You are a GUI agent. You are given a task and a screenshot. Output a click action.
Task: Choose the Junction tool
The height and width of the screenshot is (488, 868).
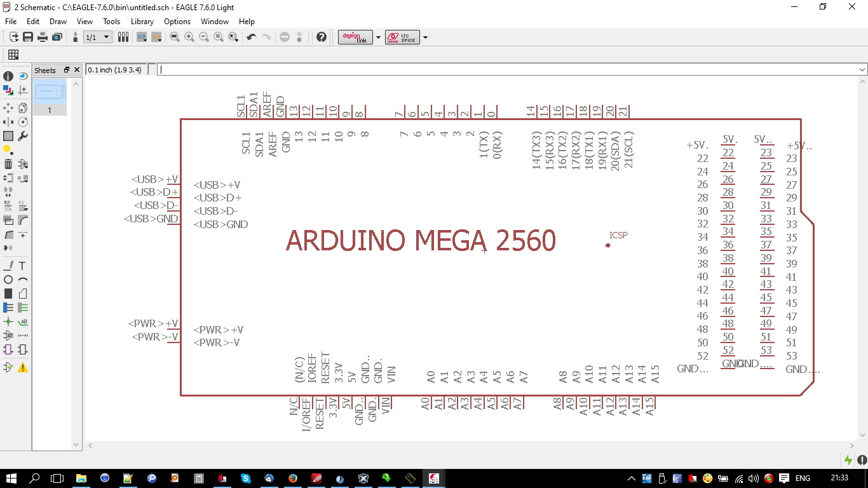tap(8, 322)
